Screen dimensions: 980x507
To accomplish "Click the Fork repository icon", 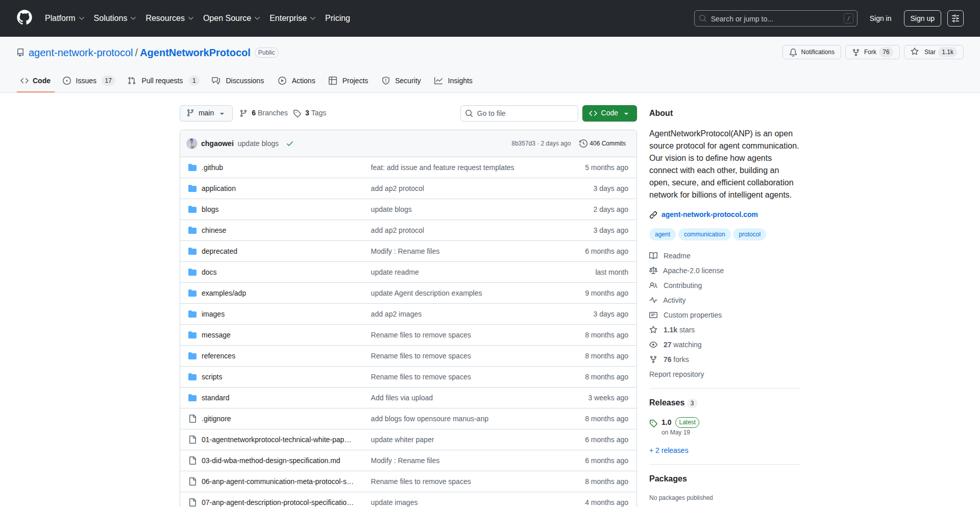I will coord(856,52).
